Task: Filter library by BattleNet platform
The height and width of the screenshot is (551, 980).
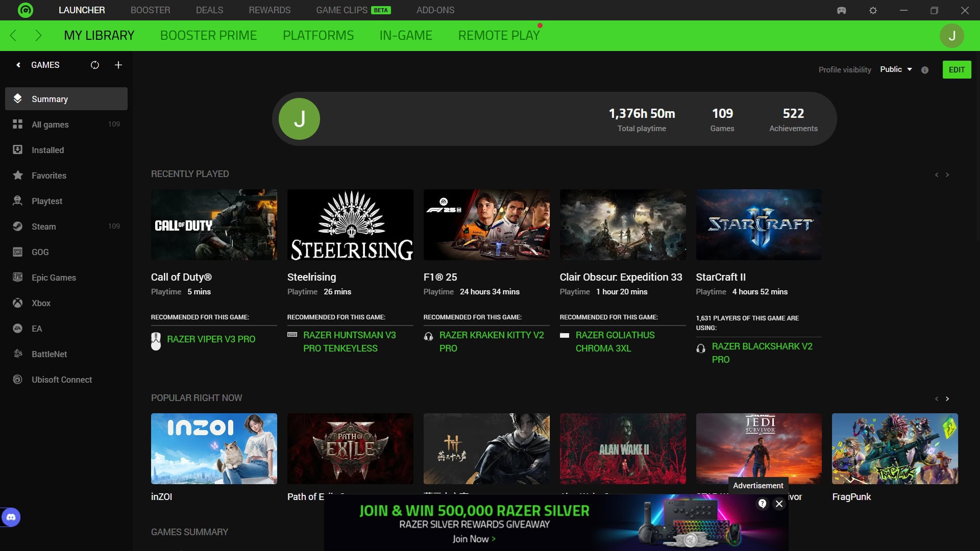Action: pyautogui.click(x=66, y=354)
